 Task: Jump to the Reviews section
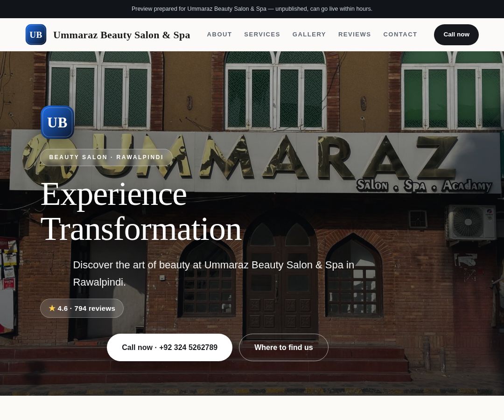coord(355,35)
